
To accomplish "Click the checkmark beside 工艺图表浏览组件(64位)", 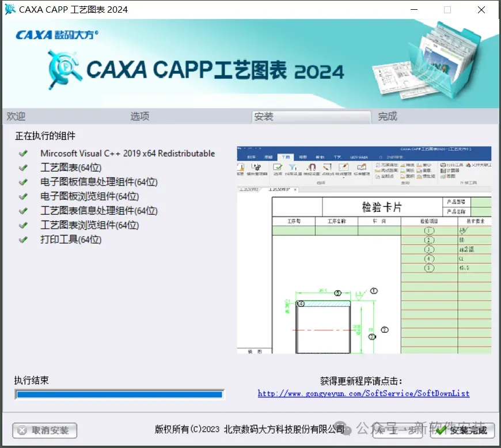I will point(23,225).
